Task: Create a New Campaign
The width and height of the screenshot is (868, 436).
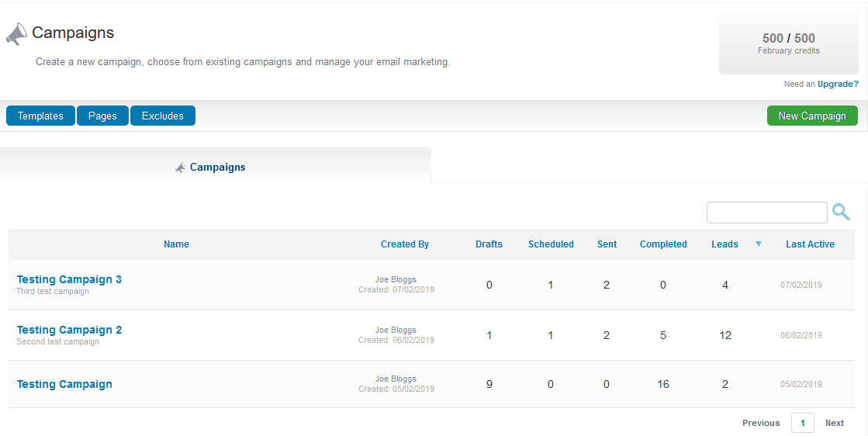Action: [811, 116]
